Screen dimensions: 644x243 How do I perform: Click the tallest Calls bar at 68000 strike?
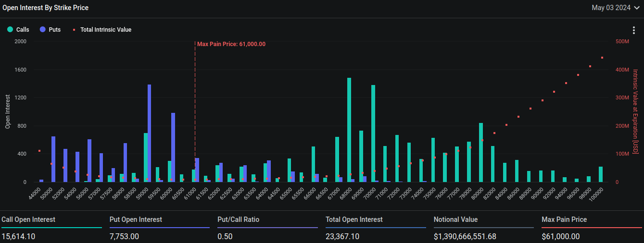point(349,130)
